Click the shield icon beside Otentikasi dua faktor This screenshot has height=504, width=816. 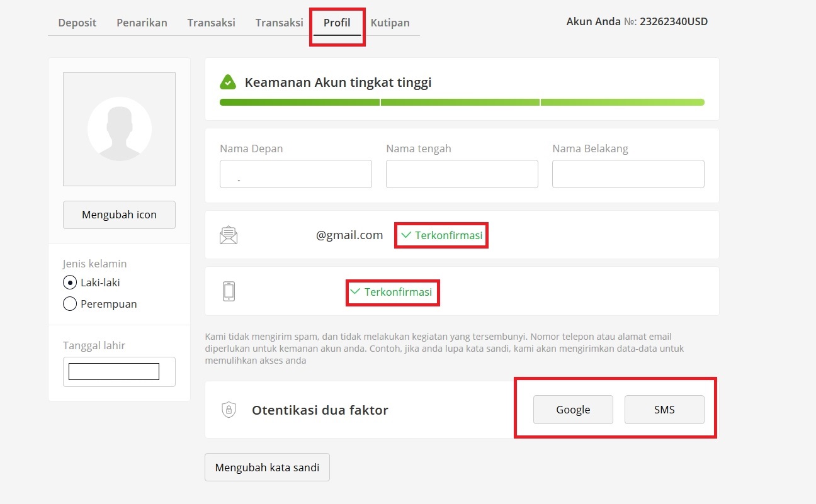point(229,409)
